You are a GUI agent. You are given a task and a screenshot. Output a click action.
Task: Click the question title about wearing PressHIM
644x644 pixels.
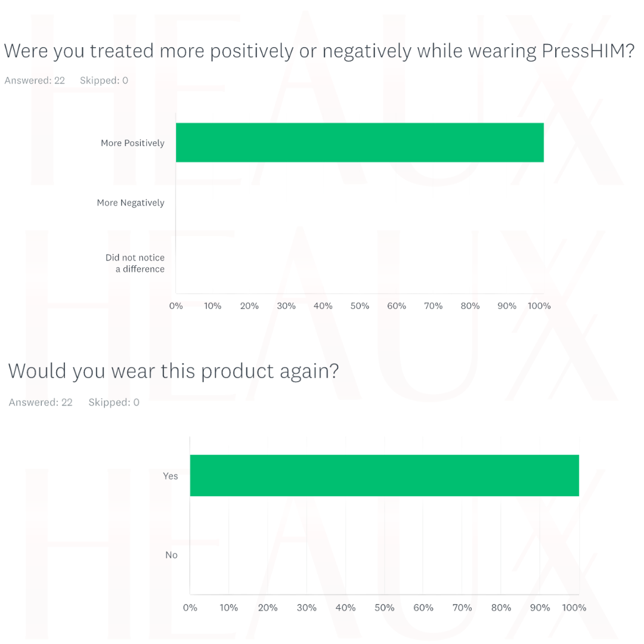pyautogui.click(x=318, y=51)
